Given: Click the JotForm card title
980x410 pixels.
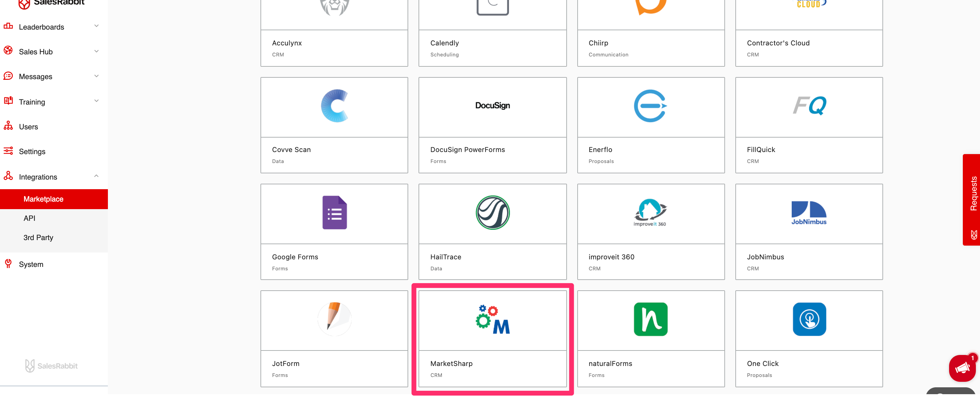Looking at the screenshot, I should coord(285,364).
